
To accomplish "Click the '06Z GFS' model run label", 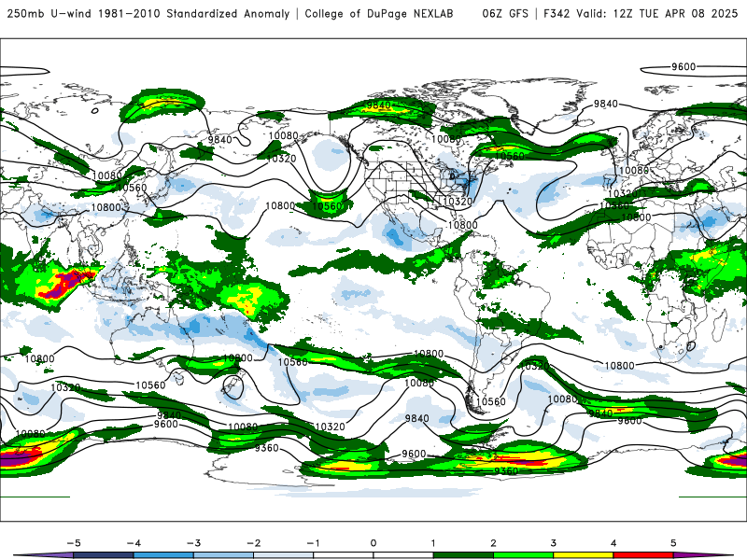I will [505, 13].
